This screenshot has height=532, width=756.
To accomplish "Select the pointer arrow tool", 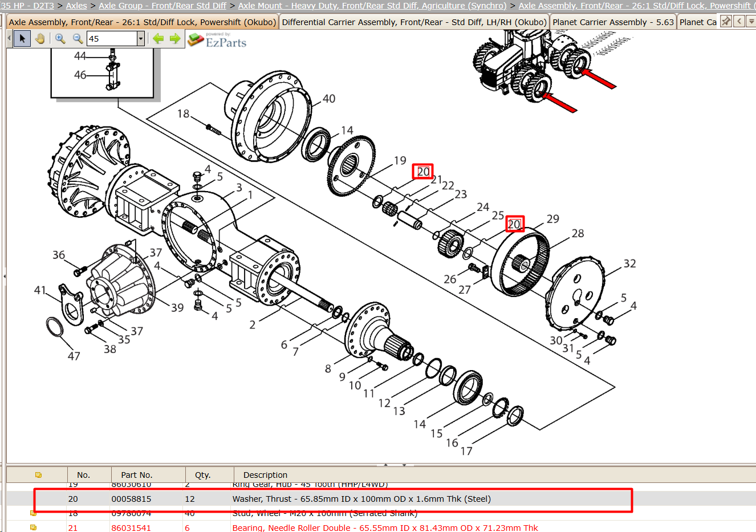I will 22,39.
